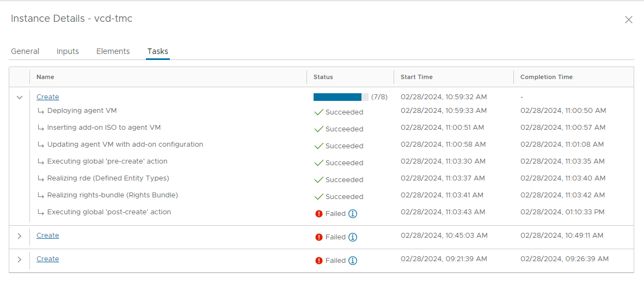Close the Instance Details dialog

point(628,20)
